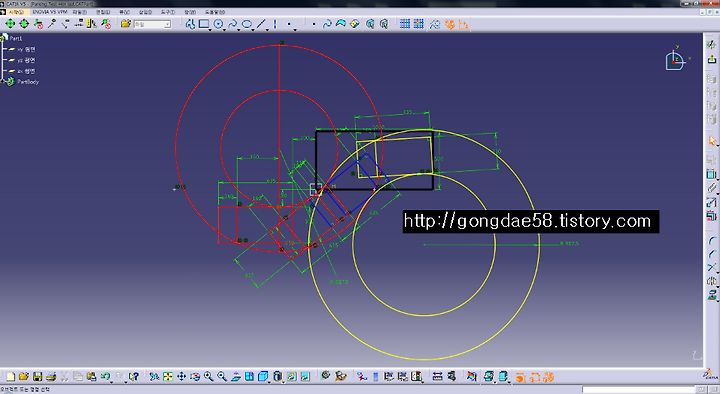Select the Rectangle sketch tool
The width and height of the screenshot is (720, 394).
(204, 24)
